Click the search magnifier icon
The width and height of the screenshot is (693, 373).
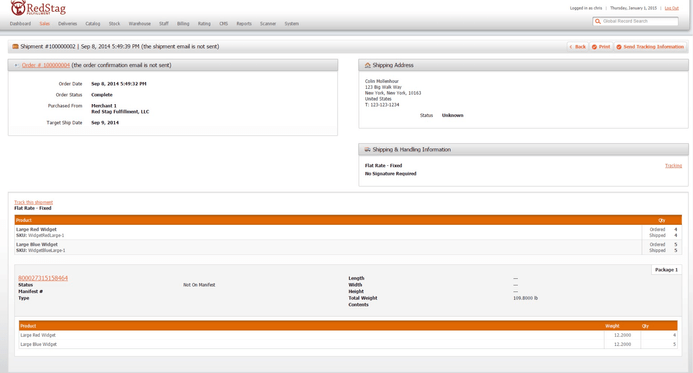598,21
